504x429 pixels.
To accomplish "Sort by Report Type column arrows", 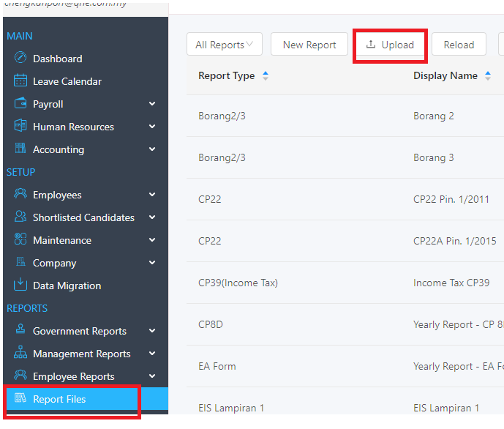I will [x=266, y=76].
